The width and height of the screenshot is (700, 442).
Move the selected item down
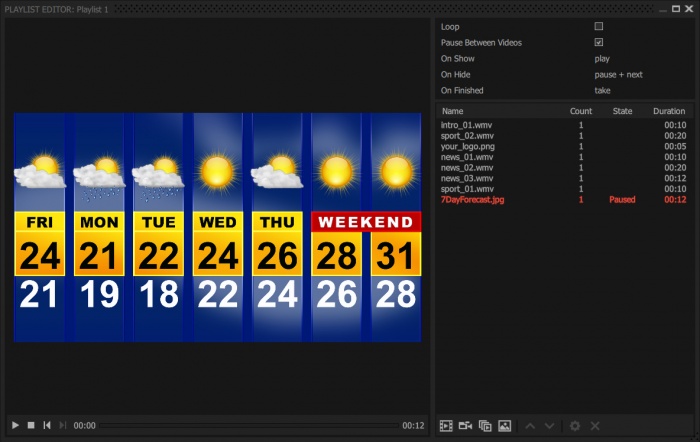(x=550, y=425)
